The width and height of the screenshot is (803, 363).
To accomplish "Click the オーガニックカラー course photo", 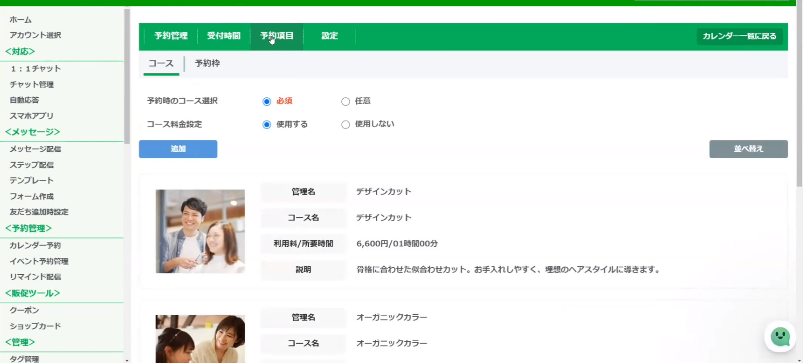I will tap(200, 339).
